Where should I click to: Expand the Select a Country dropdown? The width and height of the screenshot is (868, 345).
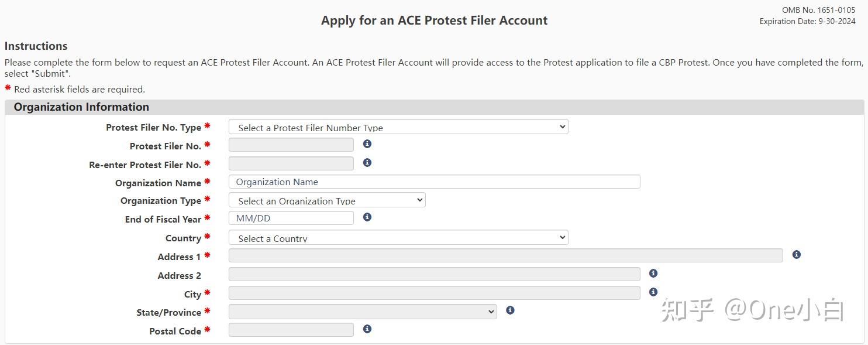398,237
